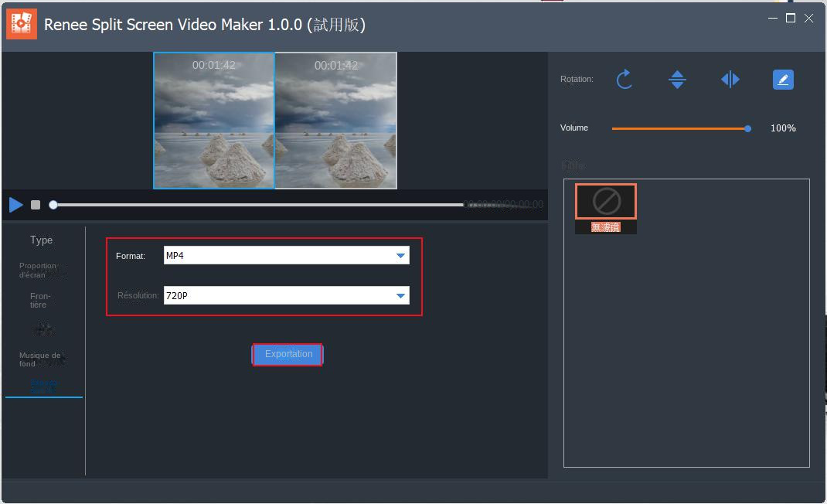Rotate the video 90 degrees clockwise

click(x=625, y=79)
